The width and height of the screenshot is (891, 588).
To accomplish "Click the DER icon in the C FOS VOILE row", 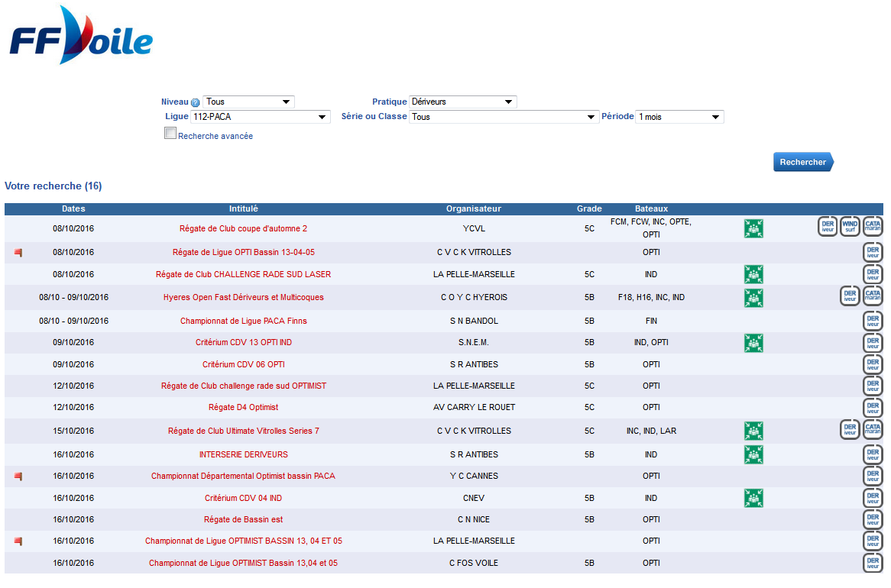I will [873, 563].
